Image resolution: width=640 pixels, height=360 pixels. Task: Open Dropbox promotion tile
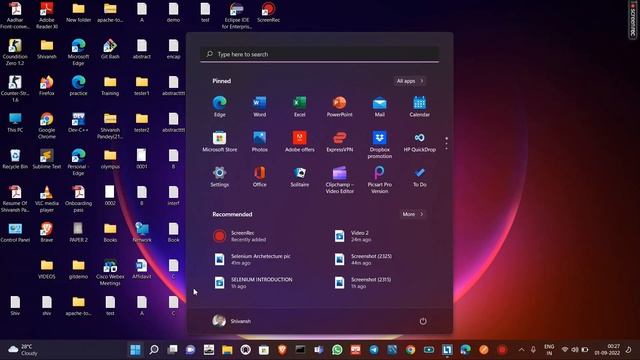tap(380, 145)
